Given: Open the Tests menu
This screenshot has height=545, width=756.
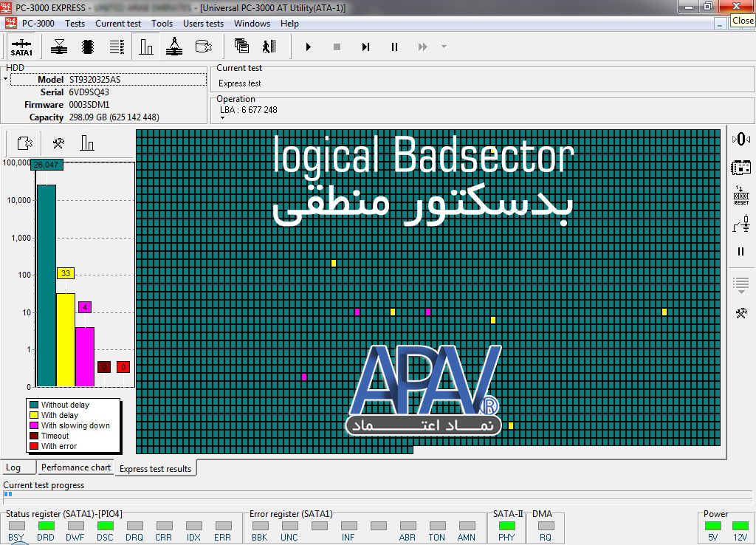Looking at the screenshot, I should pyautogui.click(x=75, y=23).
